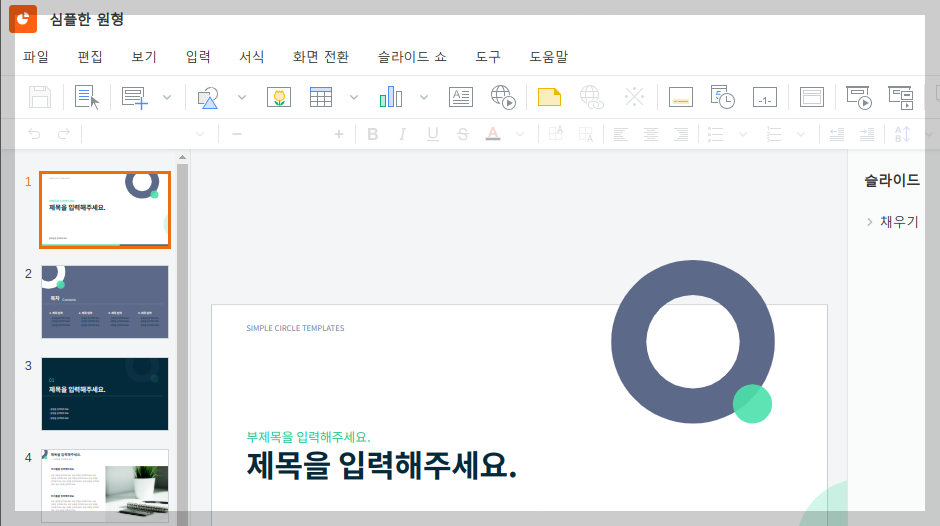Screen dimensions: 940x526
Task: Add a memo with the yellow note icon
Action: click(549, 97)
